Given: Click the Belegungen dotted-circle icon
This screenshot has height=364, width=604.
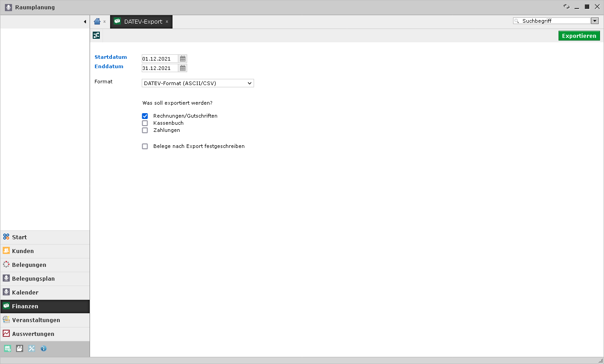Looking at the screenshot, I should click(6, 265).
